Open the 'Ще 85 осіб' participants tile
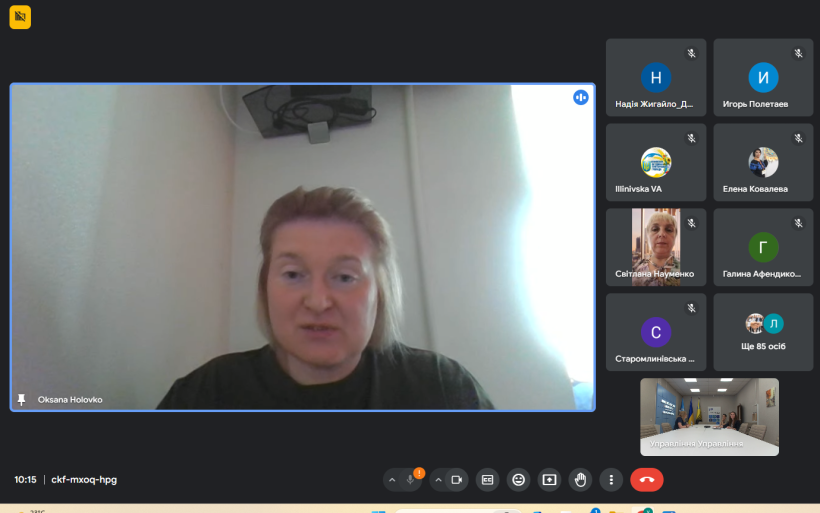The height and width of the screenshot is (513, 820). click(763, 332)
